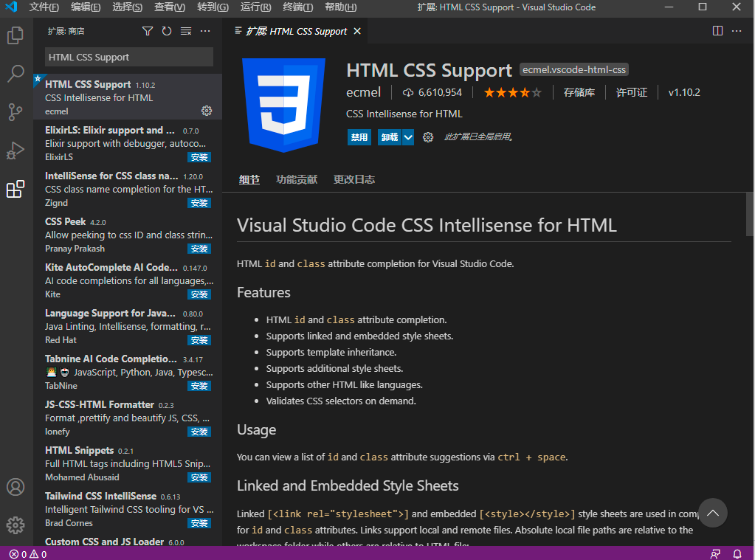Open the 选择(S) menu
The height and width of the screenshot is (560, 755).
pos(128,7)
